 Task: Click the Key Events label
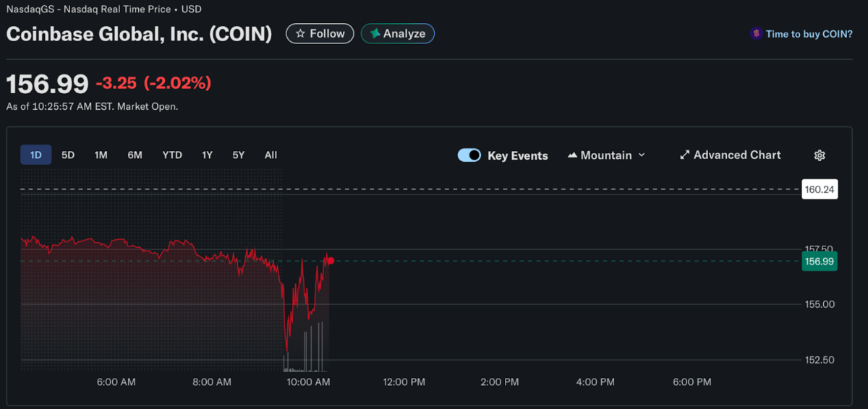(518, 155)
